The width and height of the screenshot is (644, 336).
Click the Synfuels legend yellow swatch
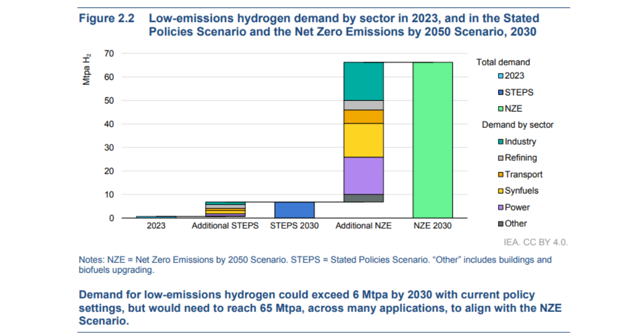point(501,191)
